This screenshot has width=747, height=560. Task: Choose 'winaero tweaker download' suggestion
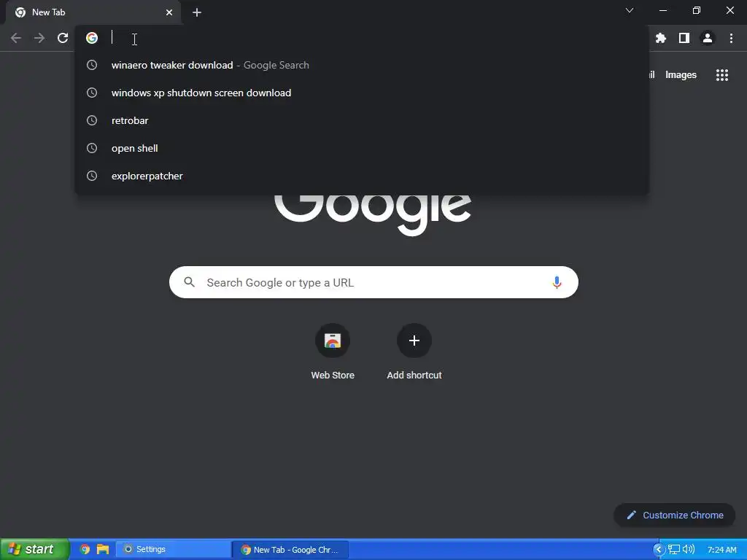362,65
